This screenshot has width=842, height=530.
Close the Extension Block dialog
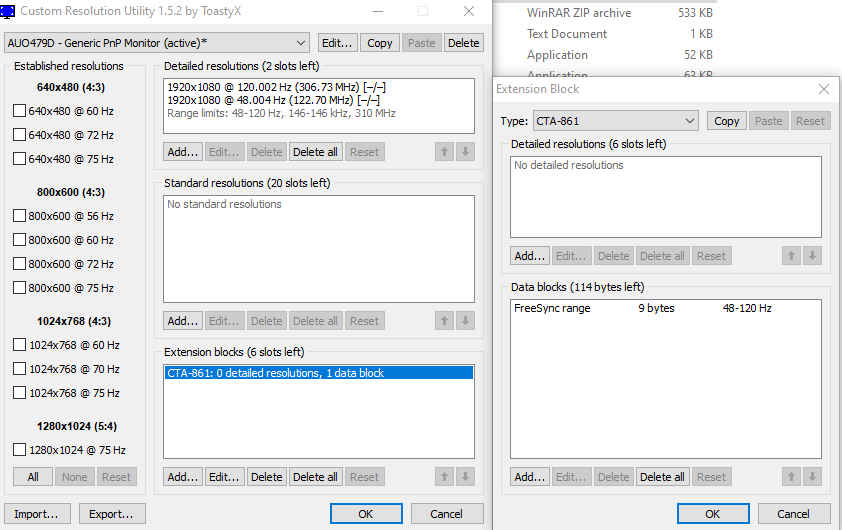(823, 89)
